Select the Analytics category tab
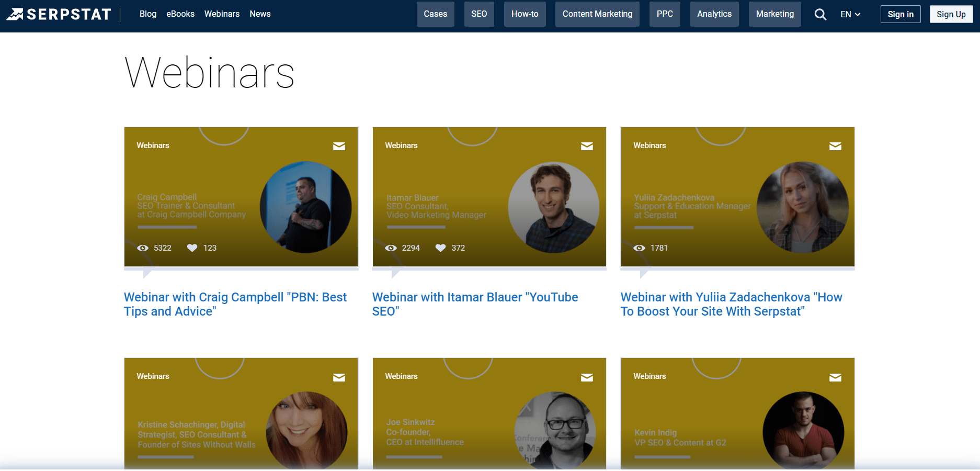This screenshot has height=471, width=980. tap(714, 14)
